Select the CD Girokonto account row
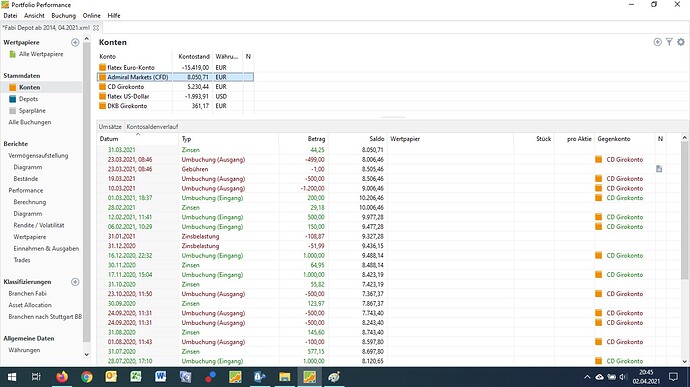 point(176,87)
